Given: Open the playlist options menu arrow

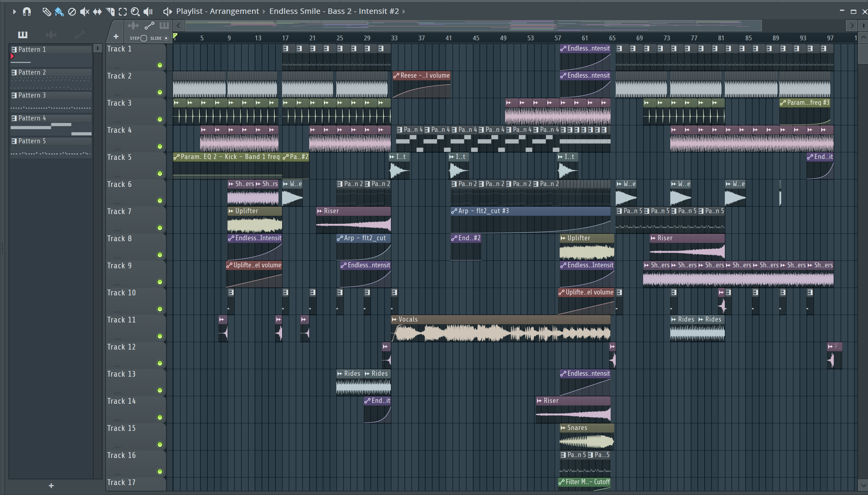Looking at the screenshot, I should (14, 11).
